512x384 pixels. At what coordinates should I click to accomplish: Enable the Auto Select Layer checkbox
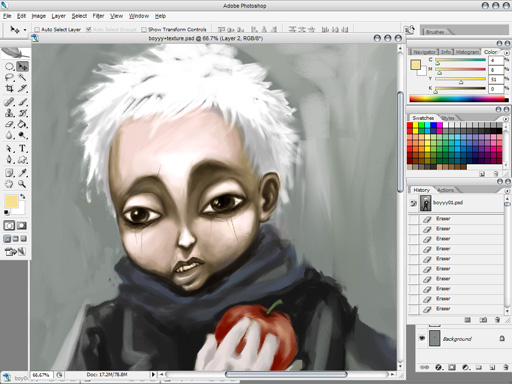[x=37, y=30]
